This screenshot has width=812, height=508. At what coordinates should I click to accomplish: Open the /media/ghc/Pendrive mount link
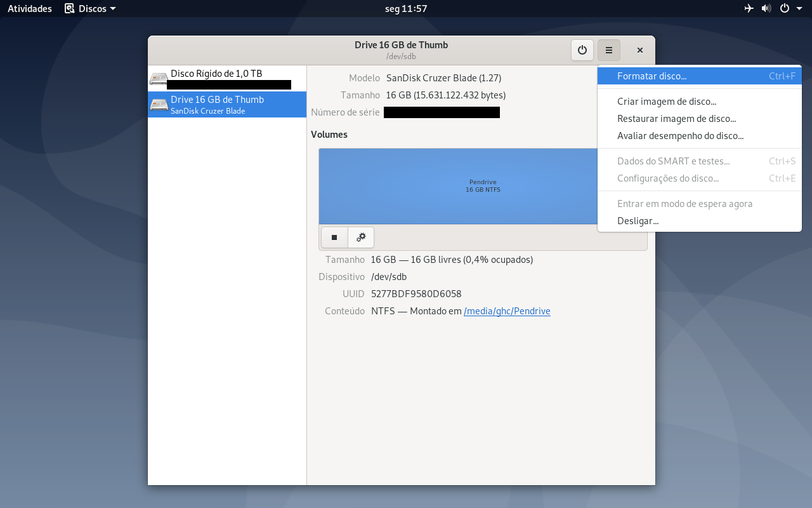coord(507,311)
